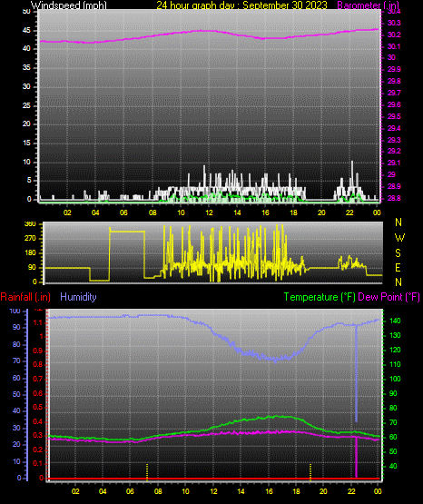Click hour label 20 under windspeed graph
This screenshot has height=504, width=423.
(x=321, y=212)
